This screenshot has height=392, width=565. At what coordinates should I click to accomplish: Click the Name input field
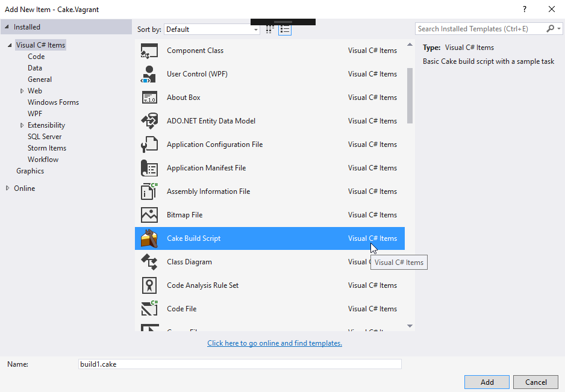[x=240, y=364]
